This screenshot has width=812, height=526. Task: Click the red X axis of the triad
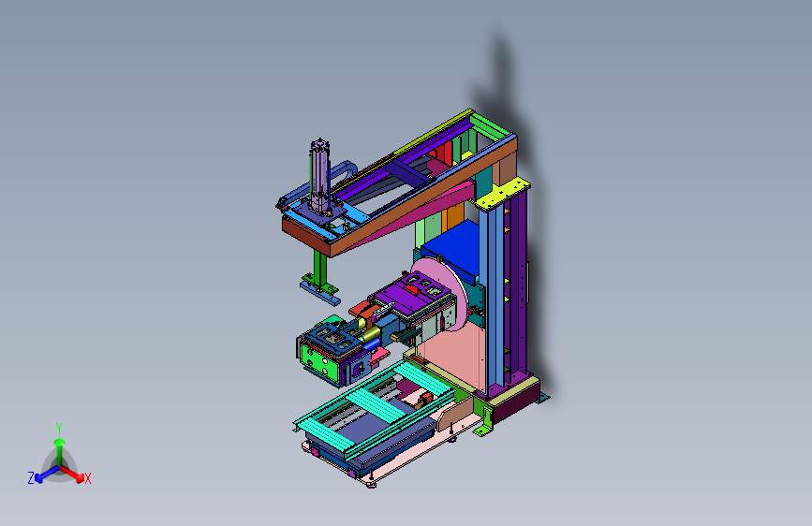[x=73, y=475]
